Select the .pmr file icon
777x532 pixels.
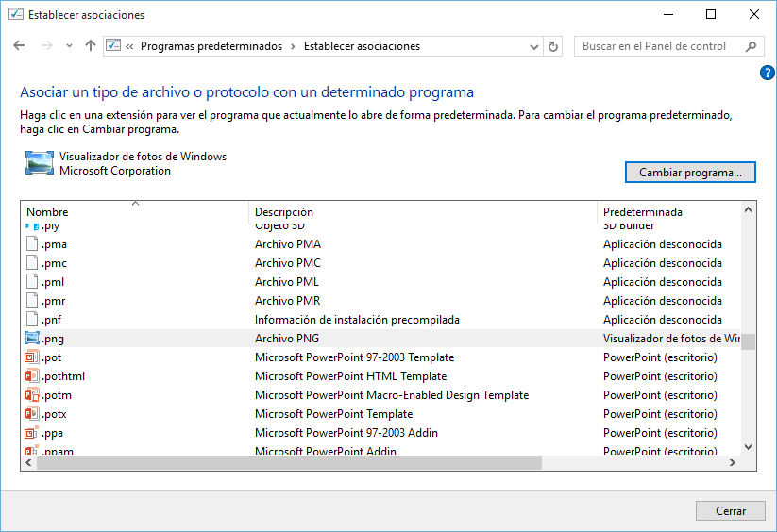point(32,300)
